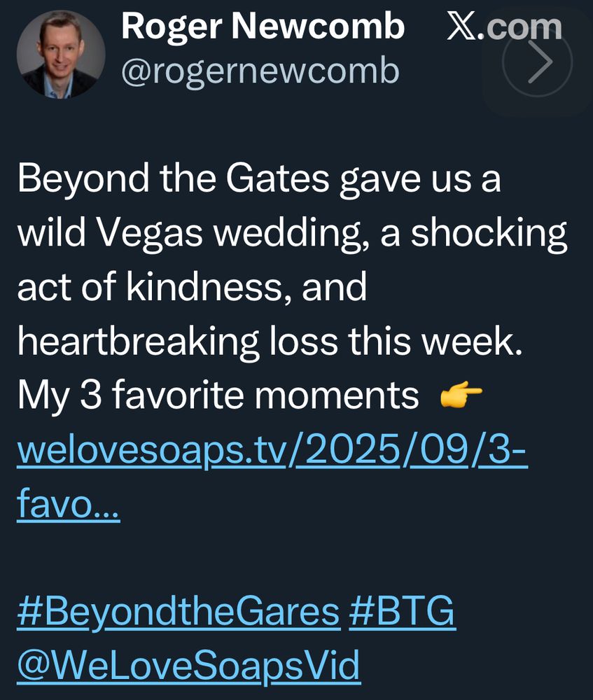Click the word "shocking" in the tweet
593x700 pixels.
pos(489,234)
